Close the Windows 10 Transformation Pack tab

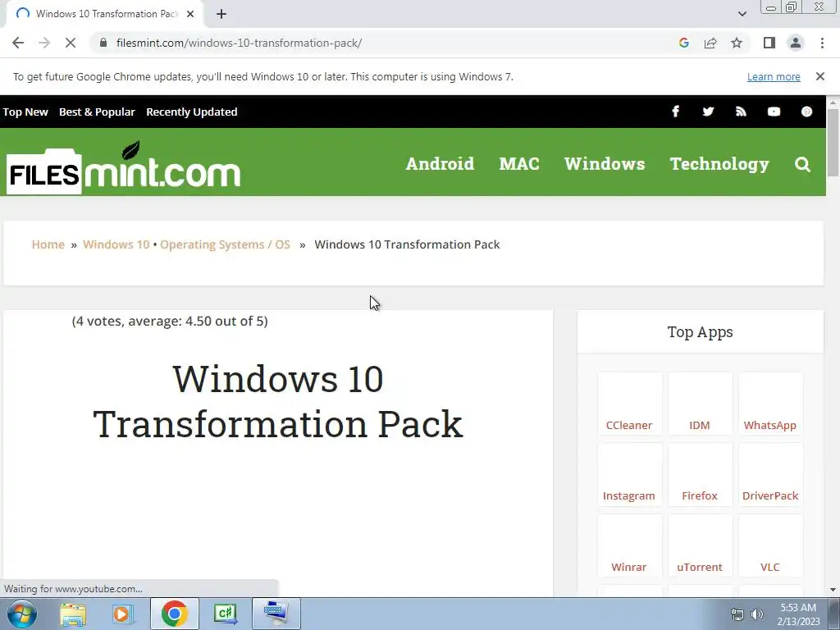click(x=190, y=14)
